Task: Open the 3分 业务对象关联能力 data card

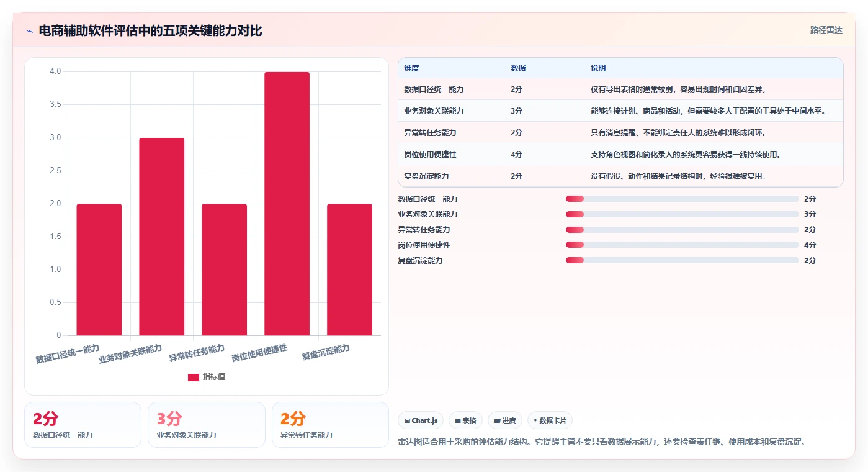Action: click(206, 425)
